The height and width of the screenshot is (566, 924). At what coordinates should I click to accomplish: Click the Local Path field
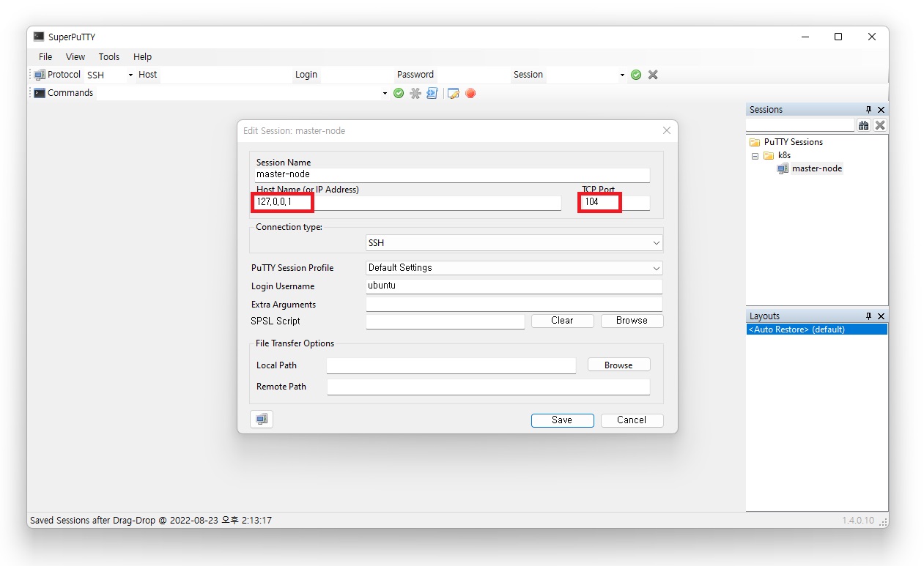click(x=451, y=365)
